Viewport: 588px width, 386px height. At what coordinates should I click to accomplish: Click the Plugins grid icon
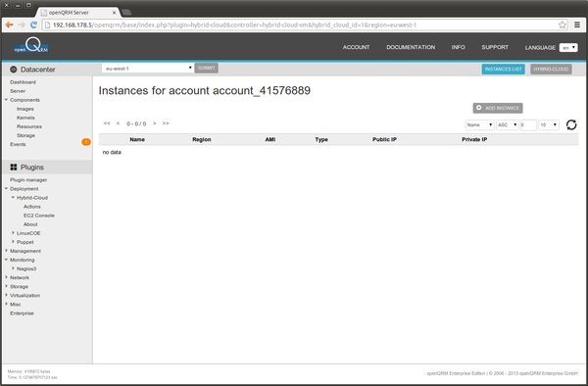tap(14, 168)
